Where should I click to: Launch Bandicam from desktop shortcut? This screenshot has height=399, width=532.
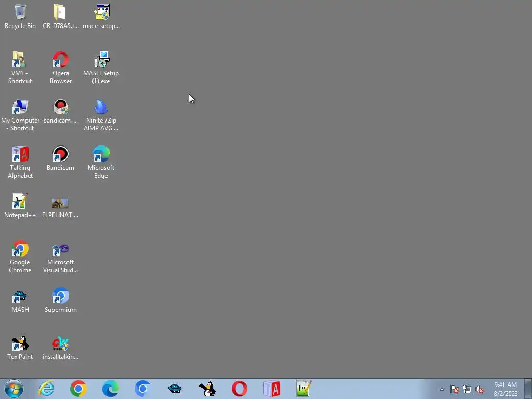60,158
